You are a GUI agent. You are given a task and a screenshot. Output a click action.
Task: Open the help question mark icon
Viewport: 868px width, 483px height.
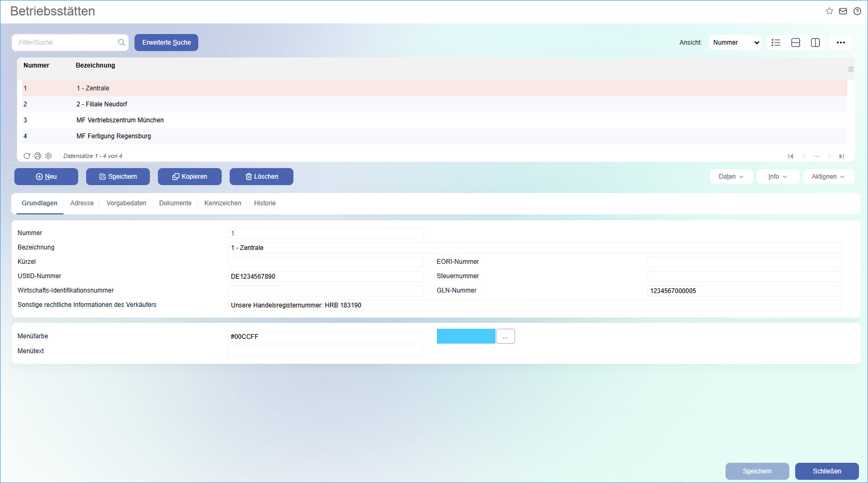click(857, 11)
